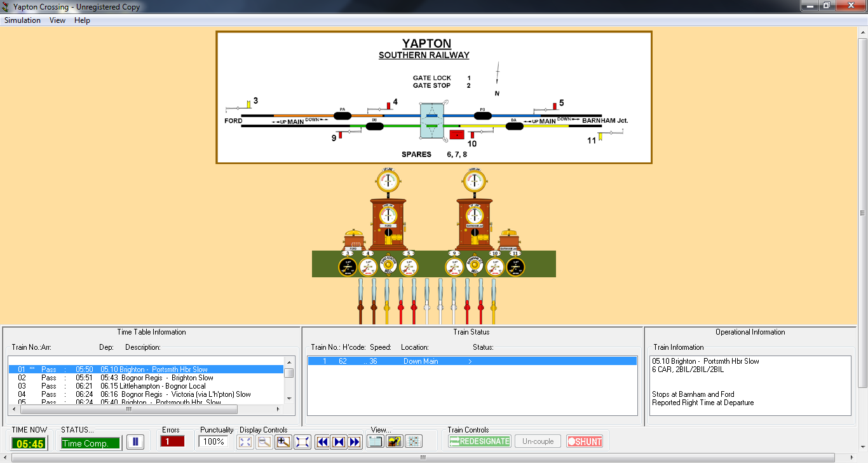Pull red lever 5 in the frame
Screen dimensions: 868x463
click(x=414, y=300)
